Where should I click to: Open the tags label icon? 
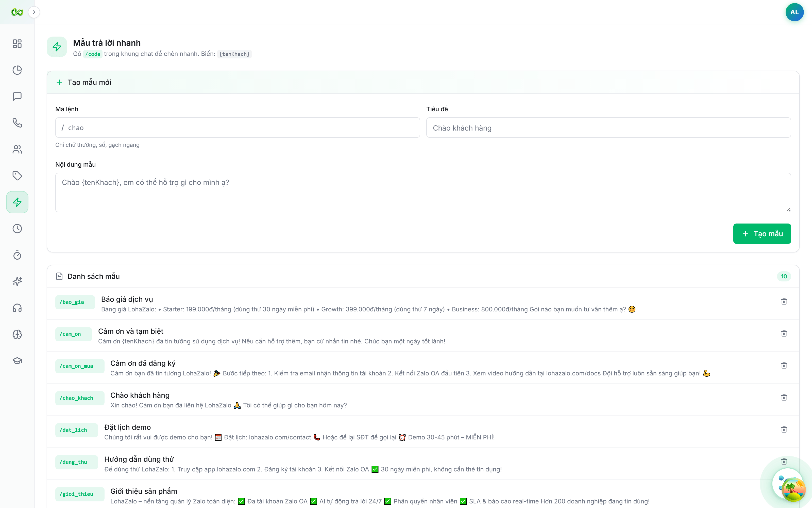(17, 176)
